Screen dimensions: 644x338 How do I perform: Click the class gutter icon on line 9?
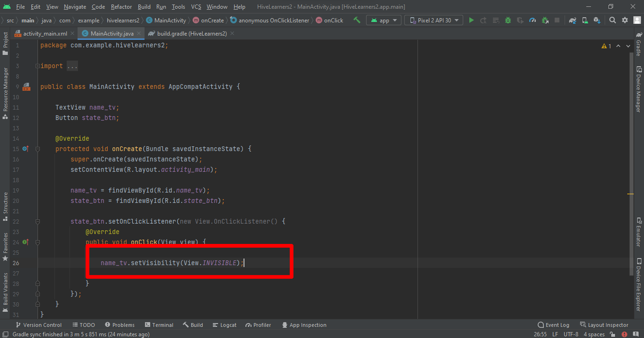pos(26,87)
